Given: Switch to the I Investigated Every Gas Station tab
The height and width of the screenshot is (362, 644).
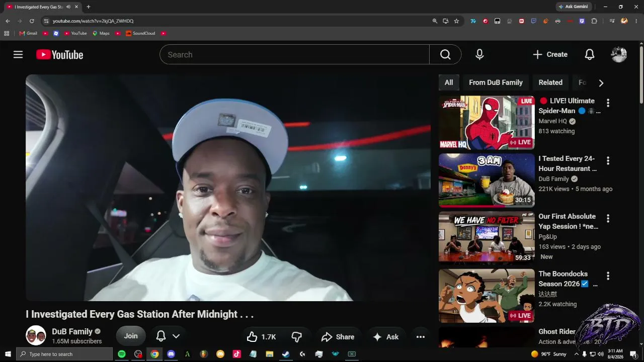Looking at the screenshot, I should (x=41, y=7).
